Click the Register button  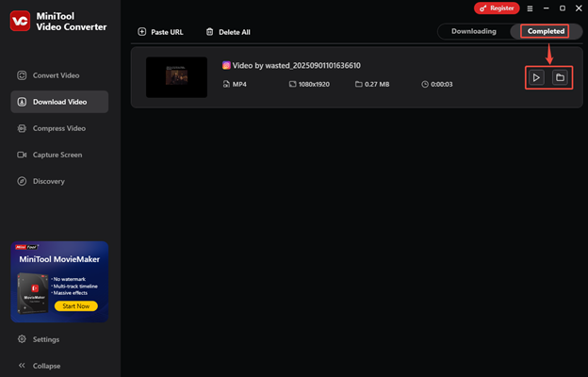pos(497,8)
